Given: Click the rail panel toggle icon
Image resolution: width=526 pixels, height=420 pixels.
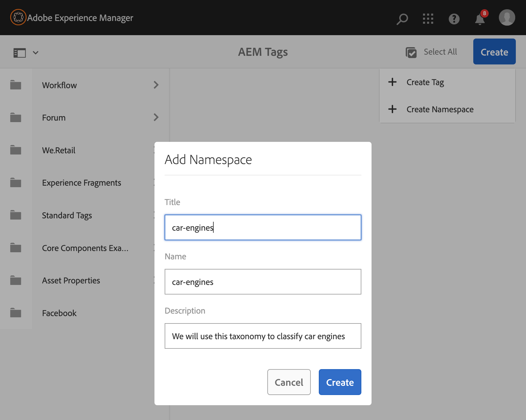Looking at the screenshot, I should [19, 53].
